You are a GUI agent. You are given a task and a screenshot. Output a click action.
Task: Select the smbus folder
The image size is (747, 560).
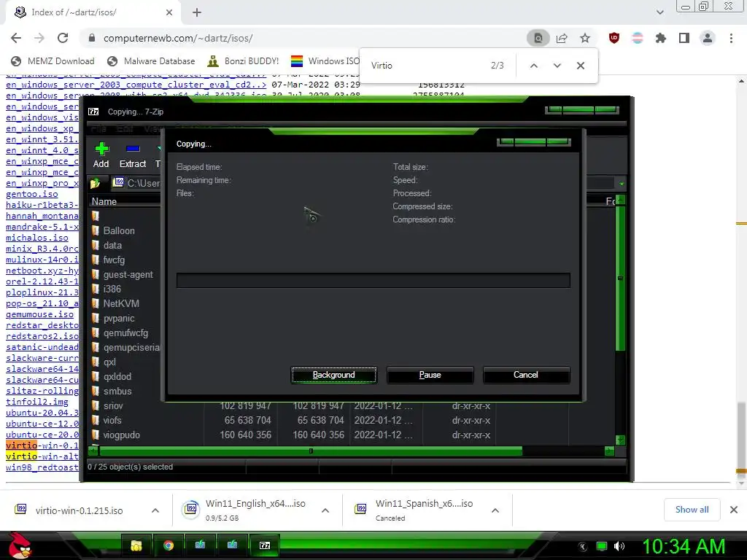pyautogui.click(x=117, y=392)
